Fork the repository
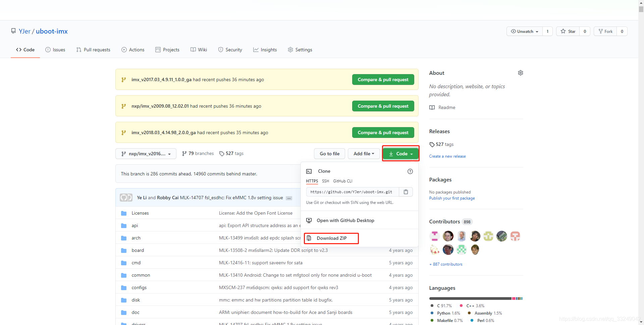Viewport: 644px width, 325px height. [x=605, y=31]
